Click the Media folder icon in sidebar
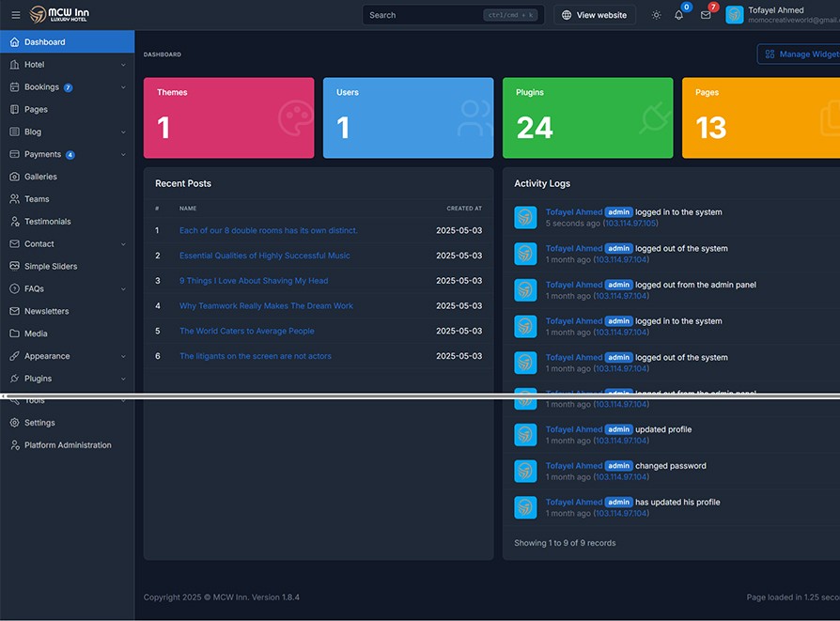 click(15, 334)
